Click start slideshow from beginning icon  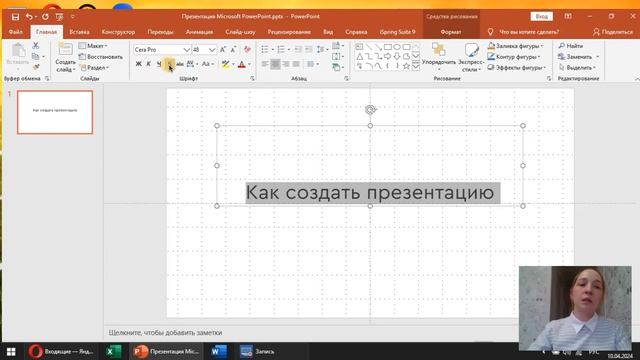60,17
